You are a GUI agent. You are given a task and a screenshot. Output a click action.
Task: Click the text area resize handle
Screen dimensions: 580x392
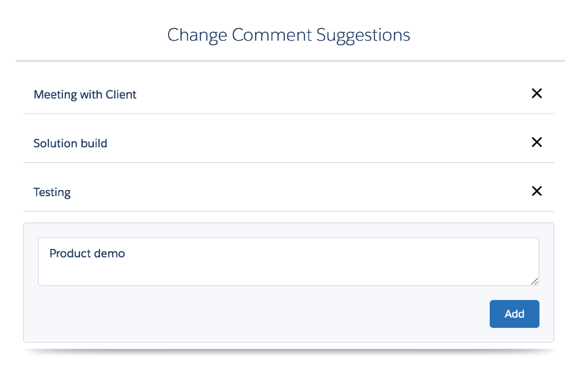pos(534,281)
